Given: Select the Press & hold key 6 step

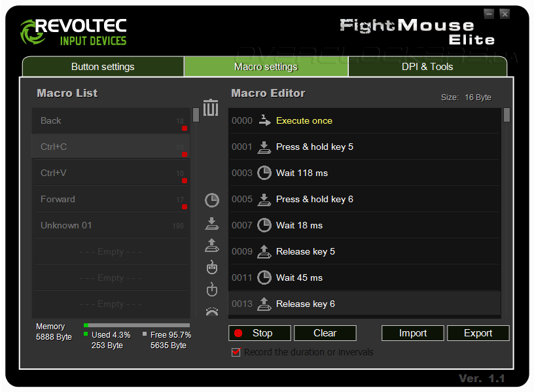Looking at the screenshot, I should [365, 199].
